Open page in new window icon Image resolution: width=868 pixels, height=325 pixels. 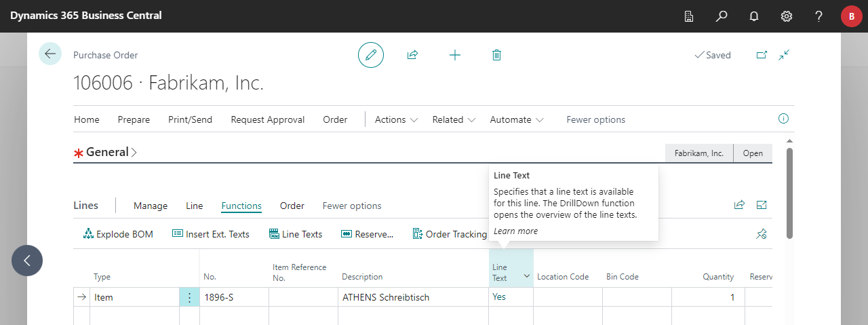pyautogui.click(x=762, y=55)
